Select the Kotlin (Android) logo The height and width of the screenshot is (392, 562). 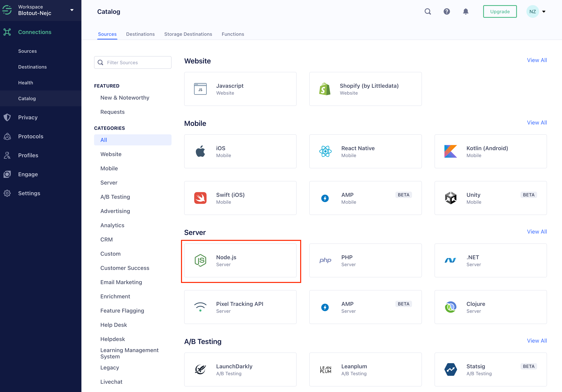[450, 152]
